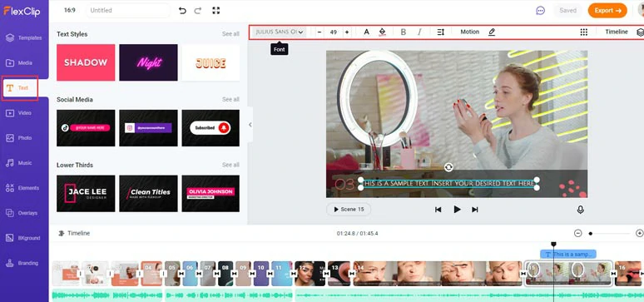The image size is (644, 302).
Task: Toggle italic text formatting
Action: (419, 32)
